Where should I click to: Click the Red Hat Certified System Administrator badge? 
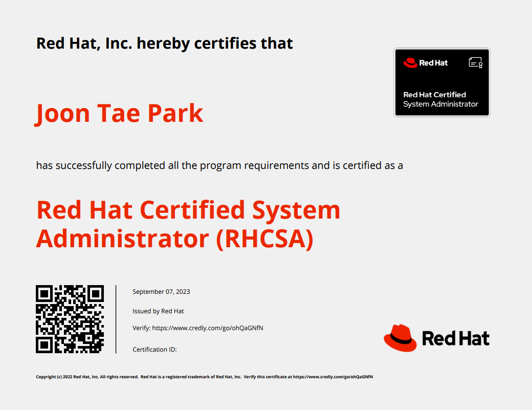(442, 82)
